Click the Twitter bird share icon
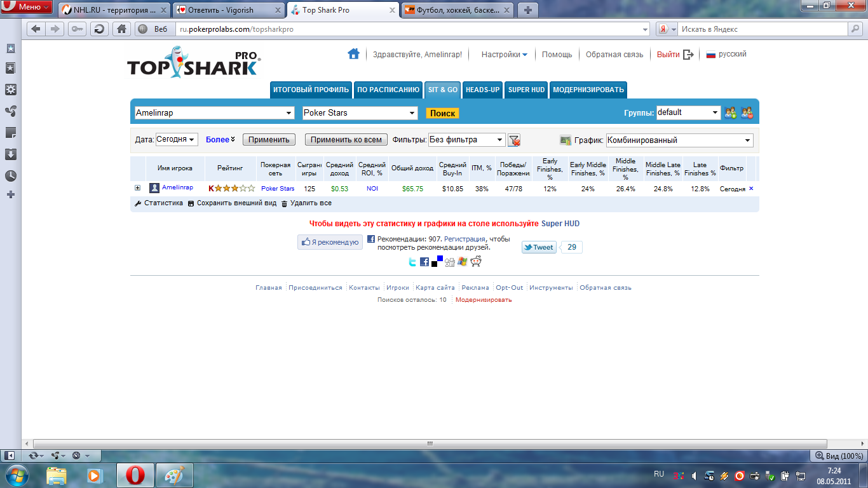Viewport: 868px width, 488px height. pos(412,262)
